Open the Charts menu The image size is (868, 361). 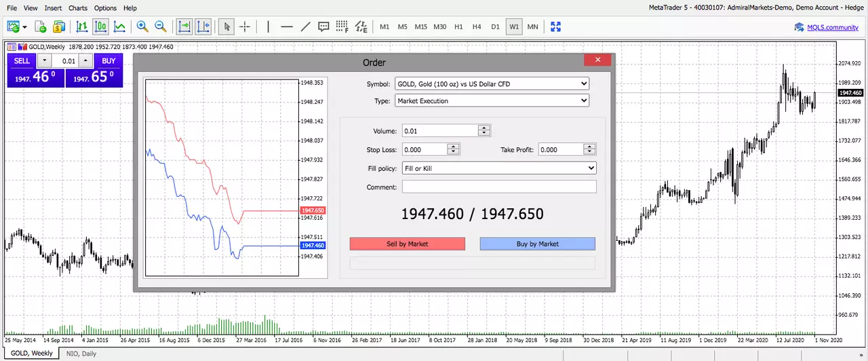78,8
